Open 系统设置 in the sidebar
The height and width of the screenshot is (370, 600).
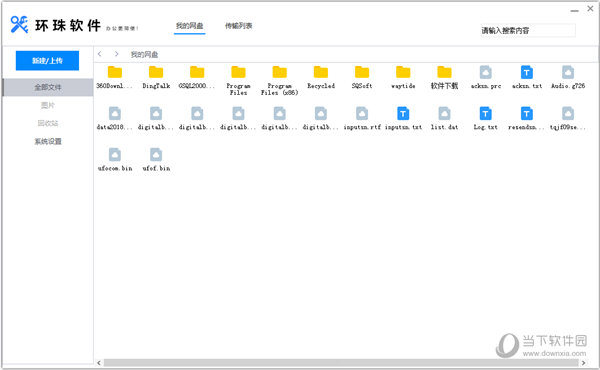tap(48, 141)
